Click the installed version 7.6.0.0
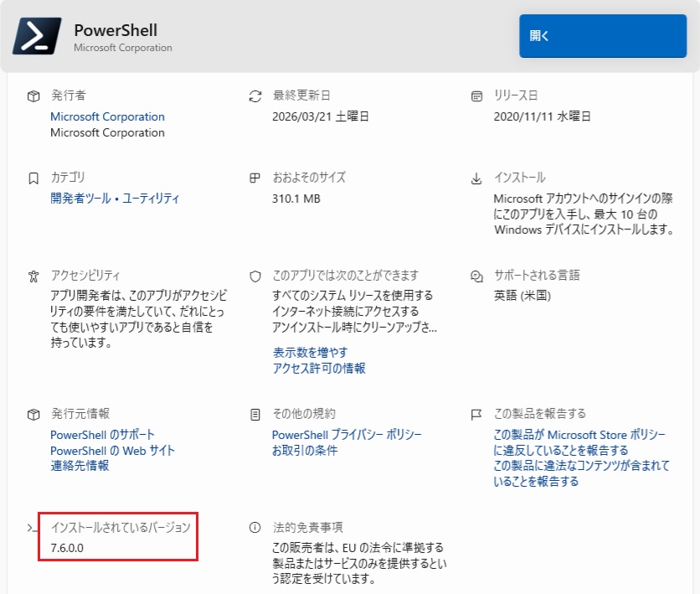The height and width of the screenshot is (594, 700). [x=67, y=548]
